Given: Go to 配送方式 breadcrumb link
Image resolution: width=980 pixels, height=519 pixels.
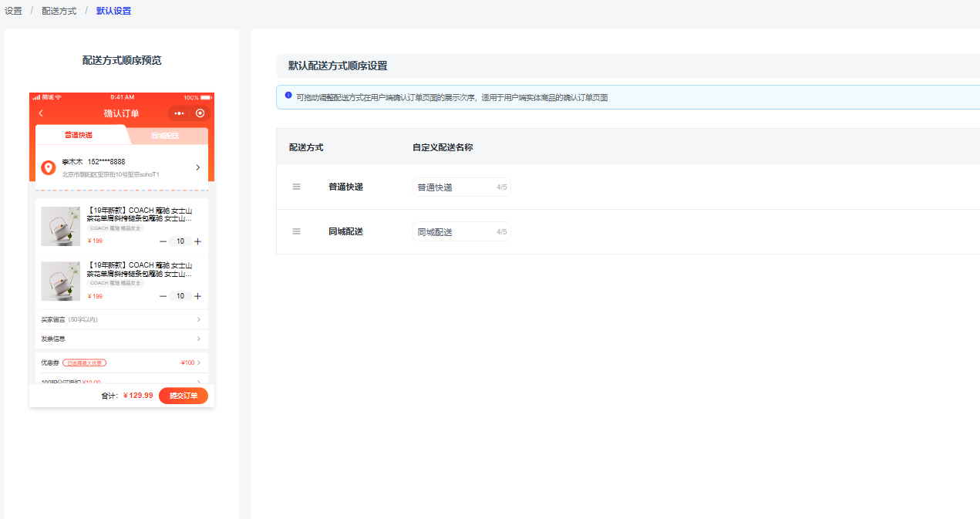Looking at the screenshot, I should coord(59,11).
